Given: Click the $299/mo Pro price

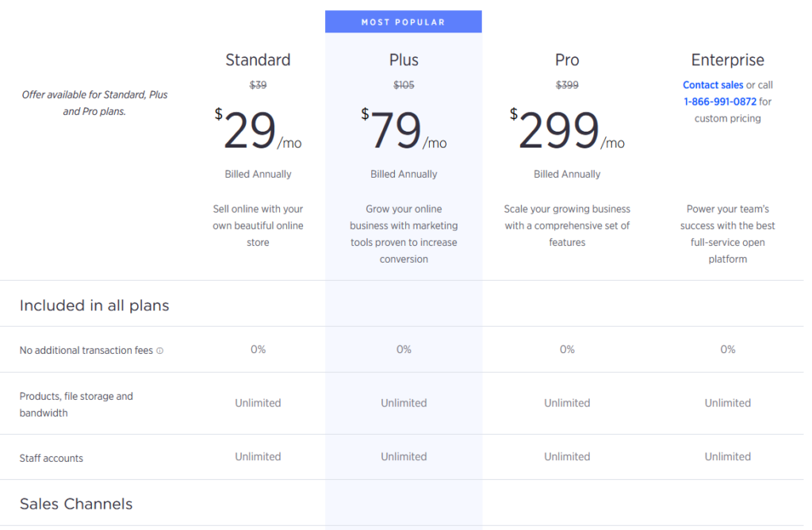Looking at the screenshot, I should pos(567,129).
